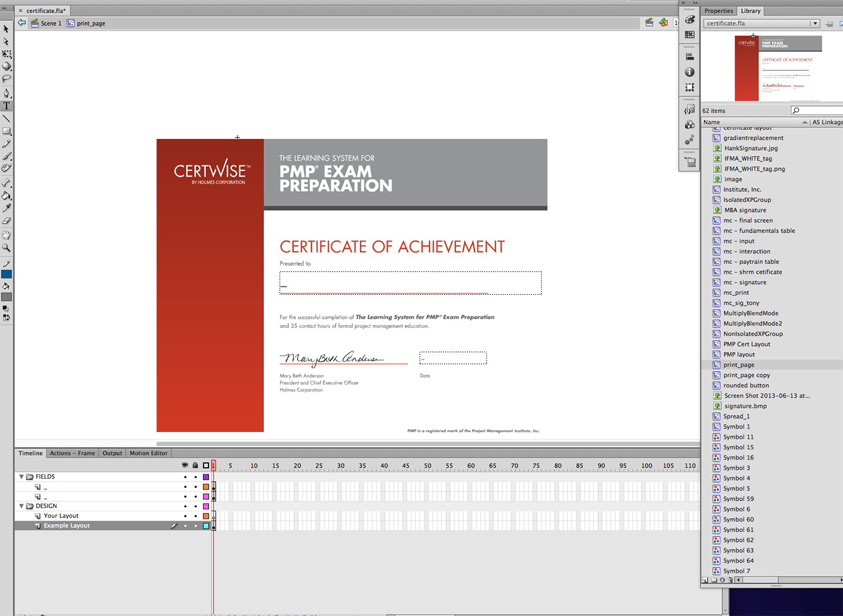Activate the Zoom magnifier tool
843x616 pixels.
click(7, 247)
